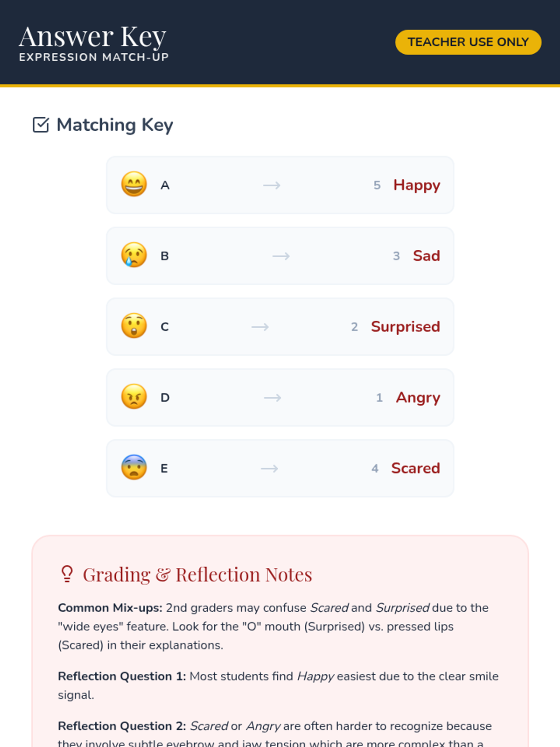This screenshot has height=747, width=560.
Task: Select the Angry answer label
Action: point(418,398)
